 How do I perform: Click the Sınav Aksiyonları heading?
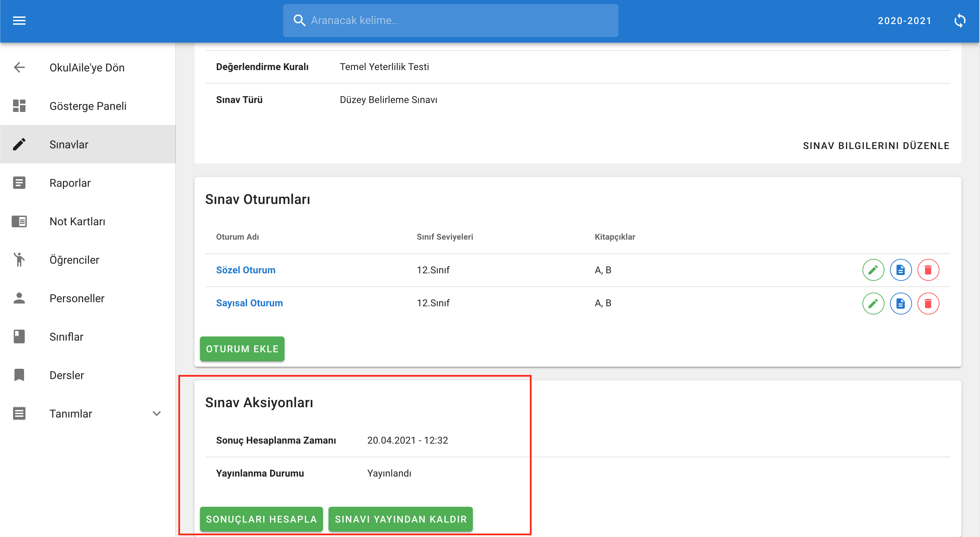click(x=259, y=402)
